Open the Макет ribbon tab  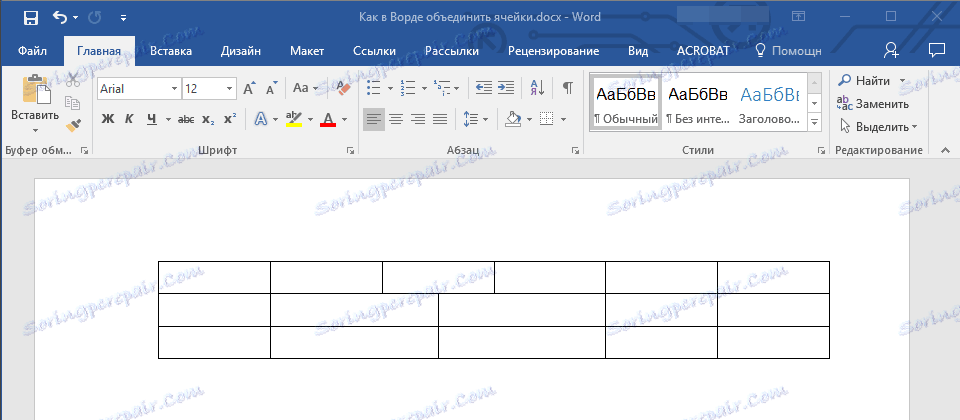click(x=307, y=51)
